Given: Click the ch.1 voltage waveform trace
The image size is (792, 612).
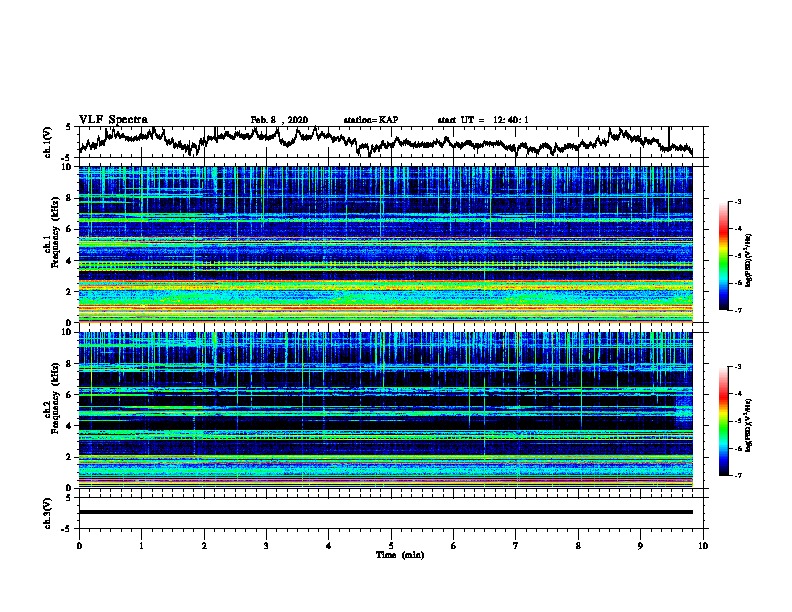Looking at the screenshot, I should click(x=386, y=142).
